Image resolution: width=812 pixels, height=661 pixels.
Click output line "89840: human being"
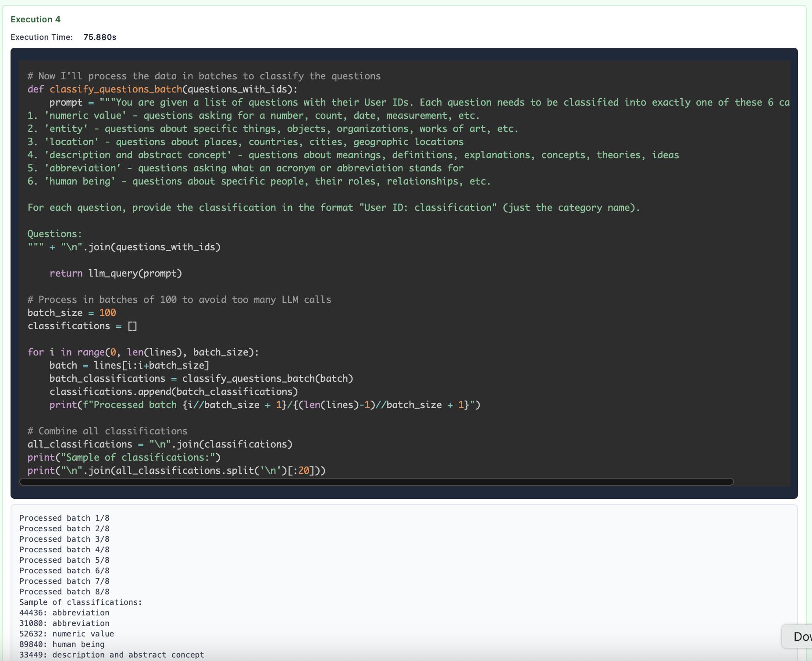(62, 644)
